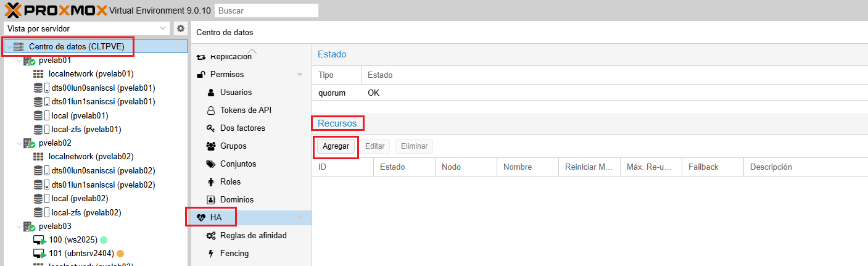Click the Proxmox logo

(56, 10)
